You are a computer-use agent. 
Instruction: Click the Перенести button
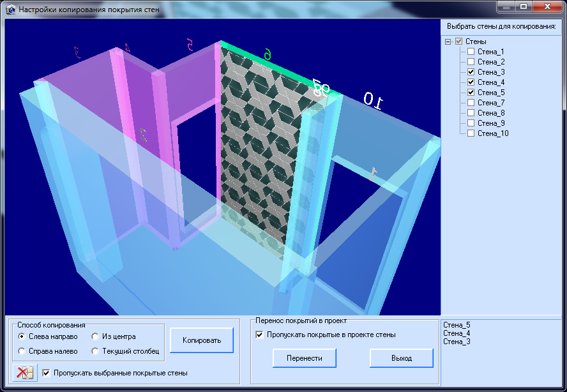[305, 358]
